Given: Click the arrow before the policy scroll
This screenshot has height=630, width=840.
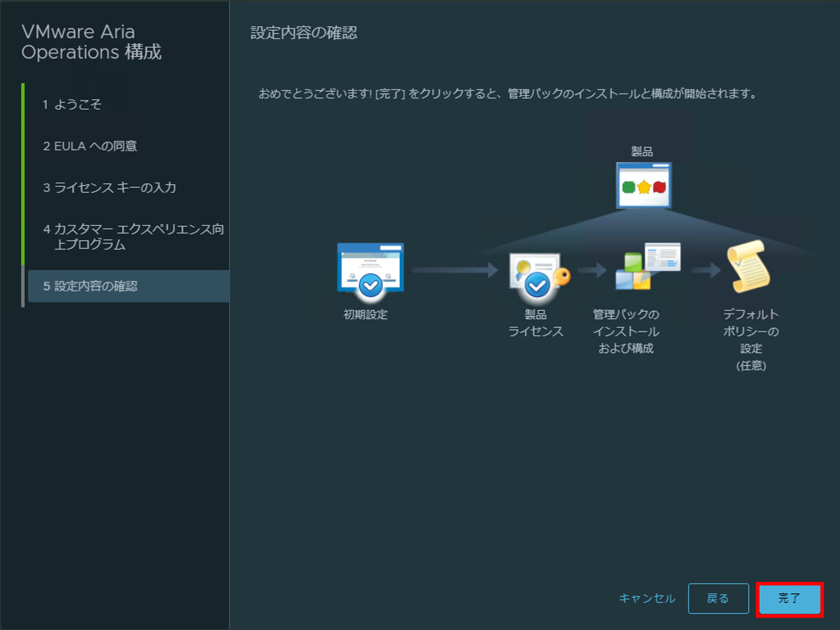Looking at the screenshot, I should tap(706, 270).
